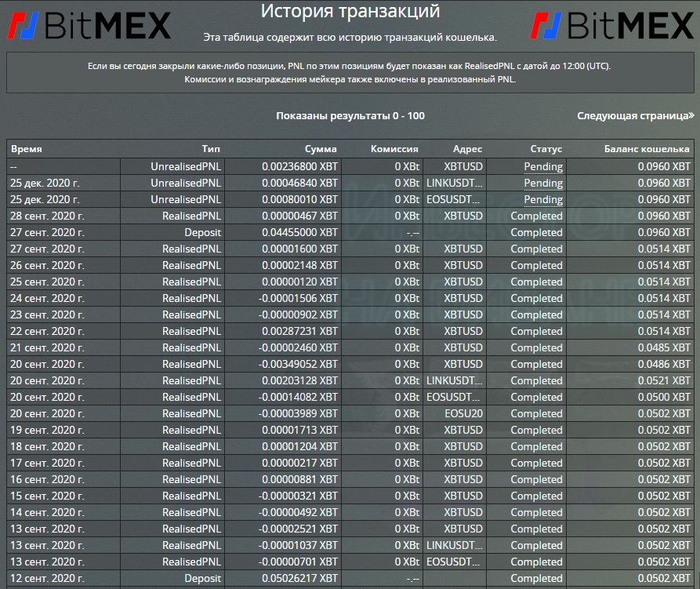Click amount 0.00001713 XBT
700x589 pixels.
[x=299, y=430]
